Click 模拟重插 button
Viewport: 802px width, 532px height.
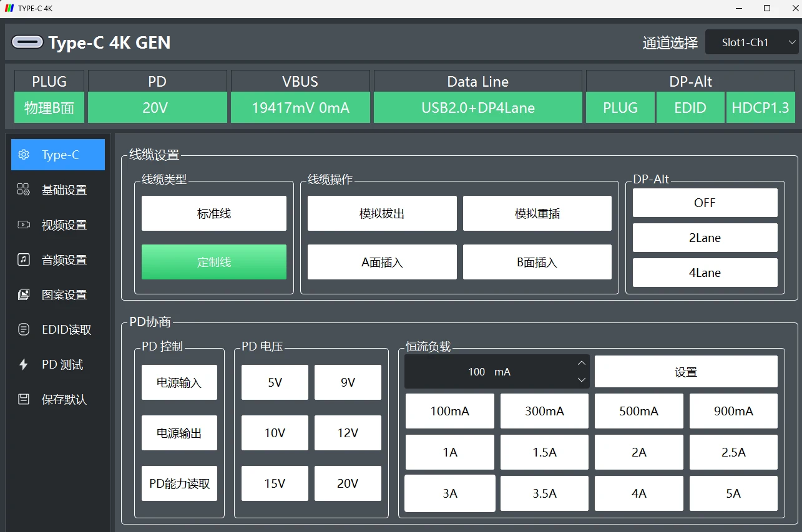(x=537, y=213)
